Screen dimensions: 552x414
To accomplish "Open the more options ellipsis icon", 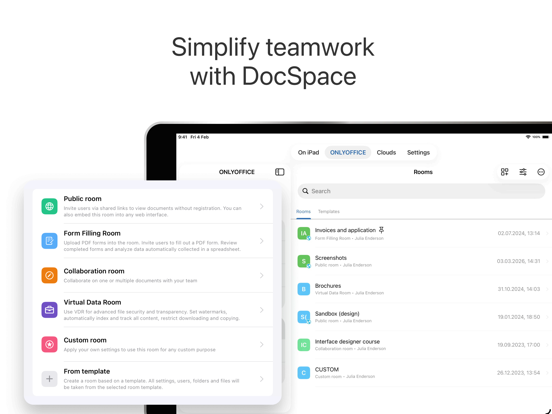I will coord(541,172).
